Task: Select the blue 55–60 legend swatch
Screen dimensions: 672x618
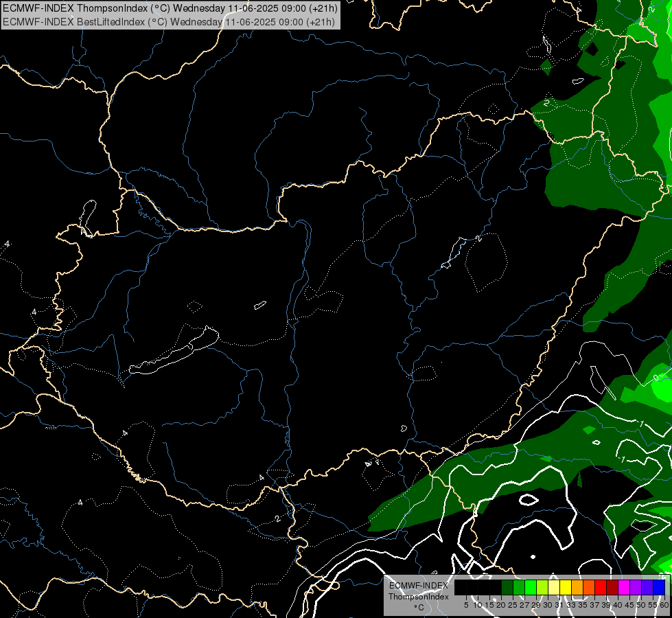Action: click(659, 587)
